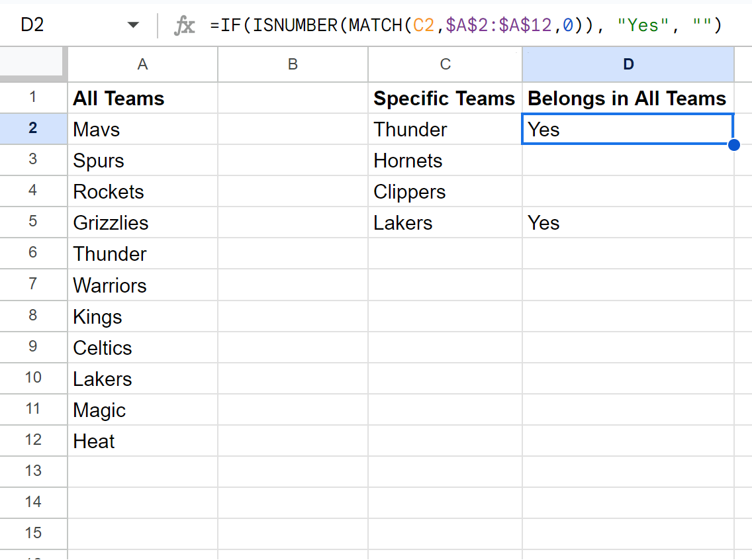The image size is (752, 560).
Task: Select column C header
Action: click(445, 64)
